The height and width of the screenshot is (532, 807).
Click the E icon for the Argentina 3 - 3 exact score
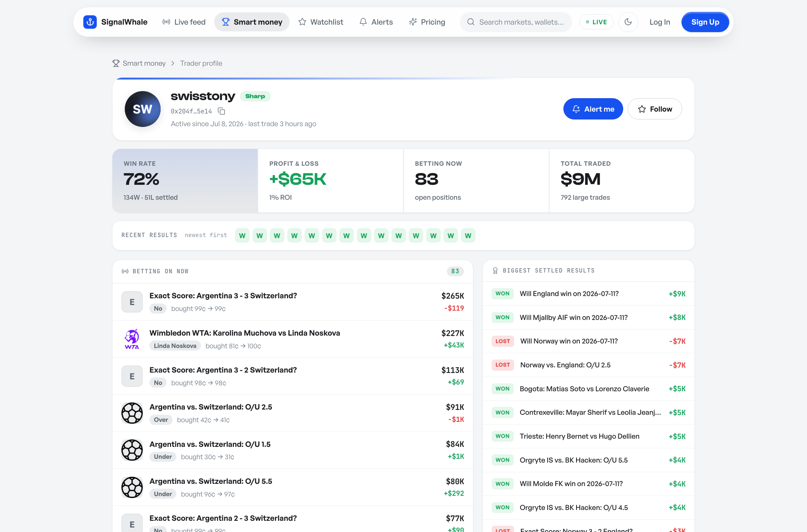coord(132,302)
